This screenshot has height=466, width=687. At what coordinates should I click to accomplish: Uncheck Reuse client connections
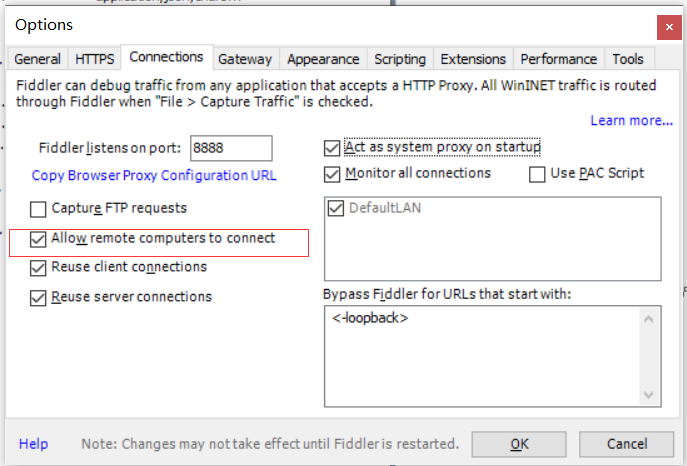coord(38,268)
